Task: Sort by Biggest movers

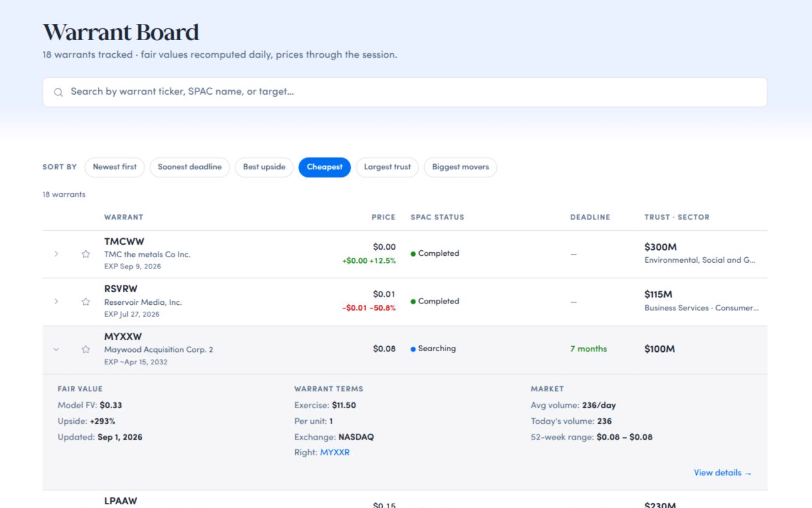Action: 461,167
